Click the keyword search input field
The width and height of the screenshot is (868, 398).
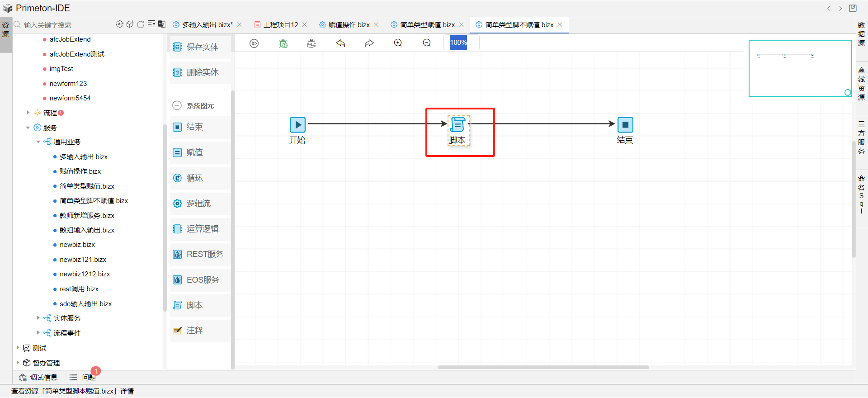coord(63,25)
